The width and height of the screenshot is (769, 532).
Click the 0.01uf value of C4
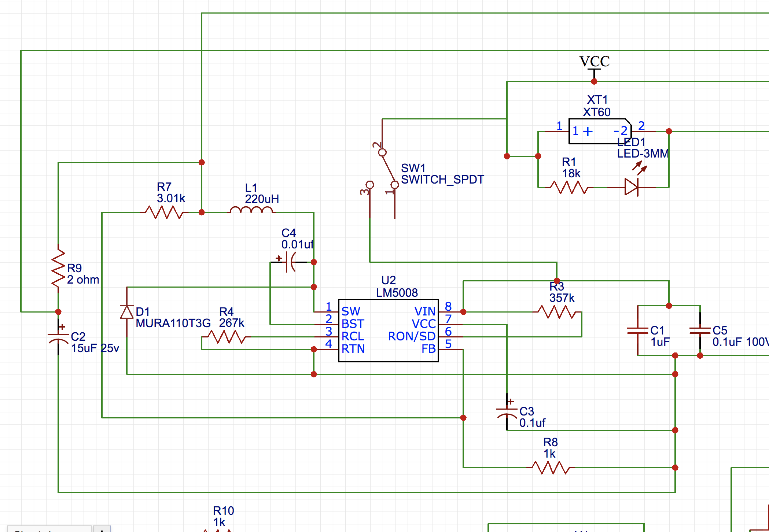click(297, 244)
